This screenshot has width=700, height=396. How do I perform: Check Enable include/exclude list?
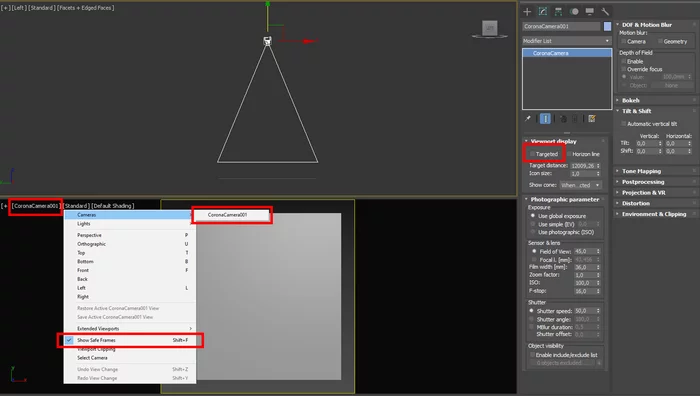532,355
